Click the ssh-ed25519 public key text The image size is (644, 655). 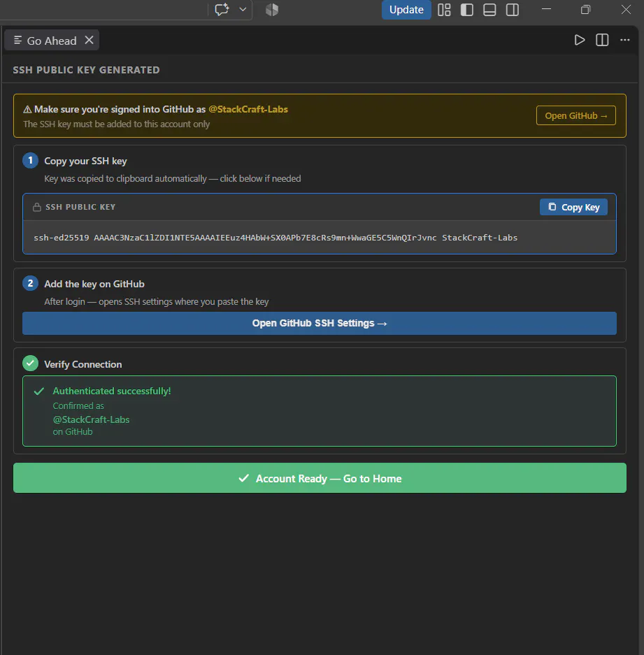click(276, 238)
